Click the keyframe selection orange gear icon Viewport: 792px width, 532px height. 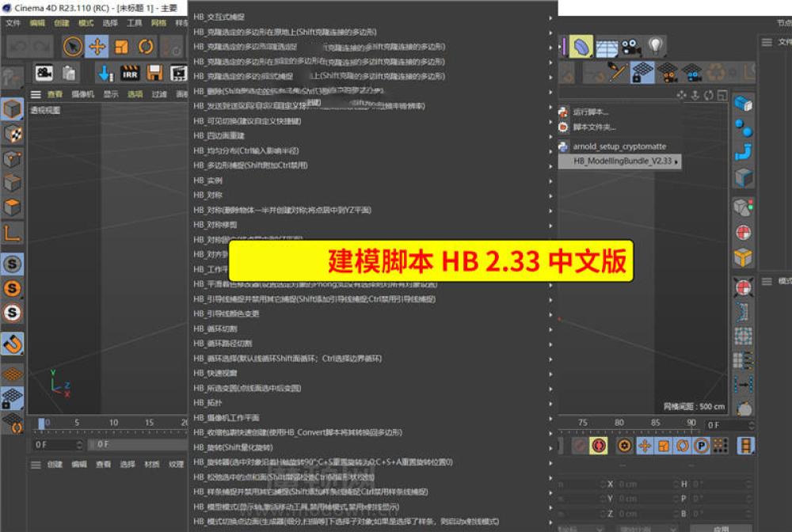(x=624, y=446)
